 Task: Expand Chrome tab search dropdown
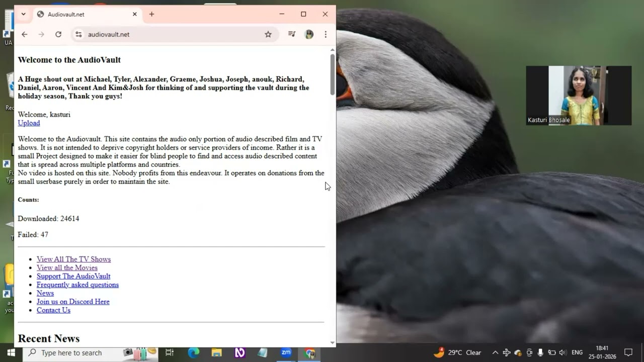click(x=23, y=14)
